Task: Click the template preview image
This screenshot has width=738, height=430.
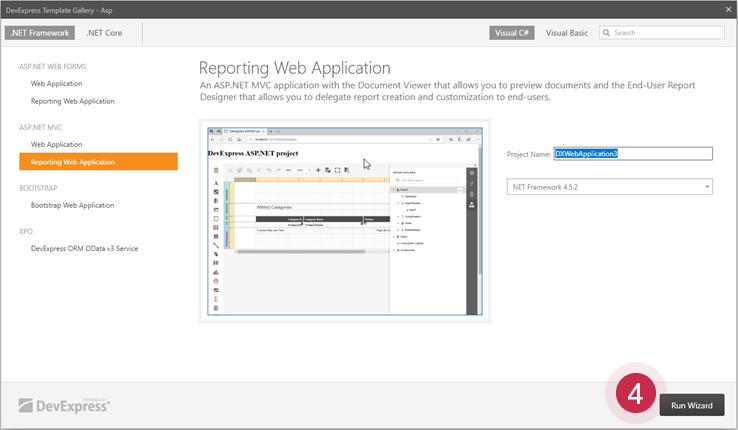Action: [x=345, y=221]
